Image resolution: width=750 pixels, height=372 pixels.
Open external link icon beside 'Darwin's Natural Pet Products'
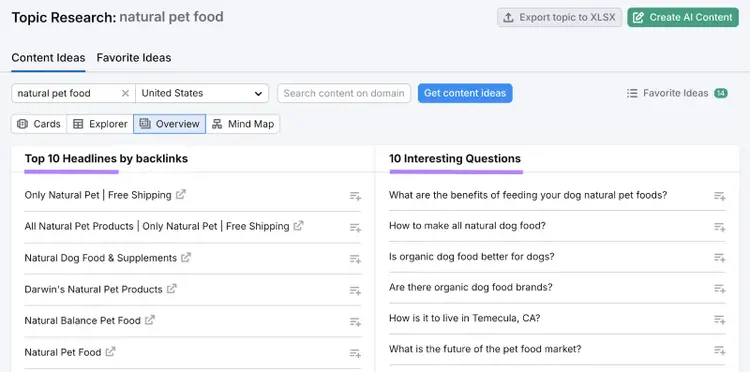click(171, 289)
